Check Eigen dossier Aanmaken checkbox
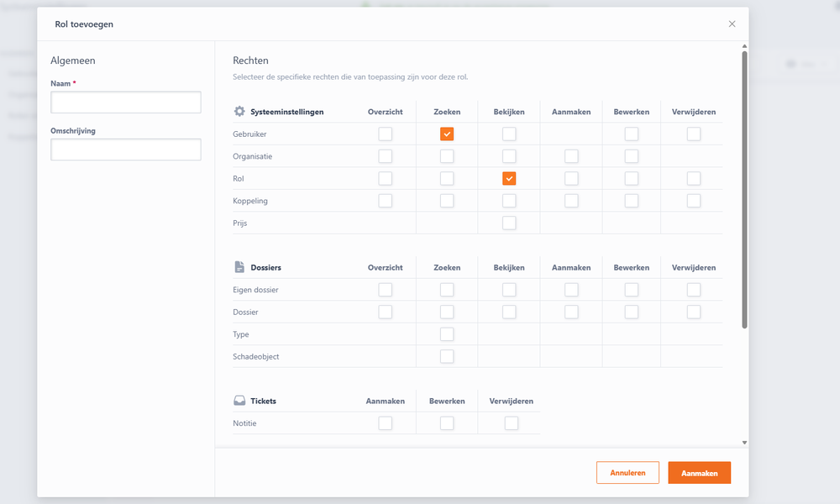The height and width of the screenshot is (504, 840). pos(571,290)
